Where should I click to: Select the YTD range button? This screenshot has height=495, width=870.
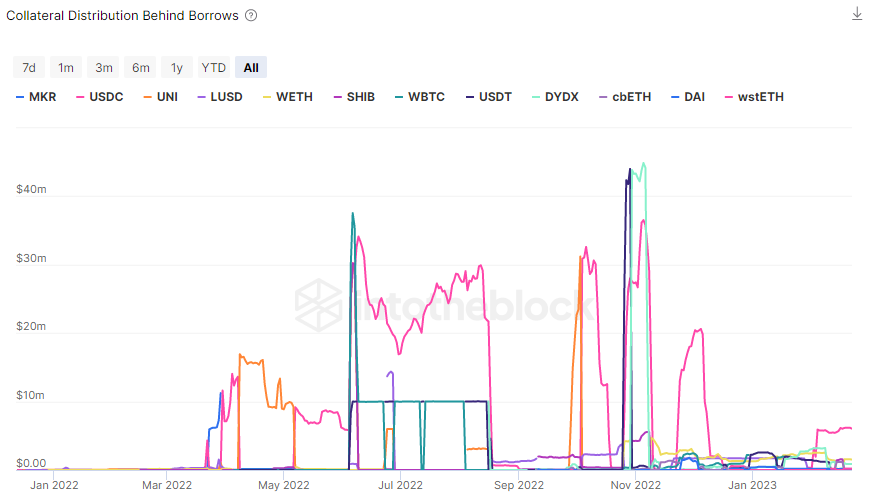point(213,68)
